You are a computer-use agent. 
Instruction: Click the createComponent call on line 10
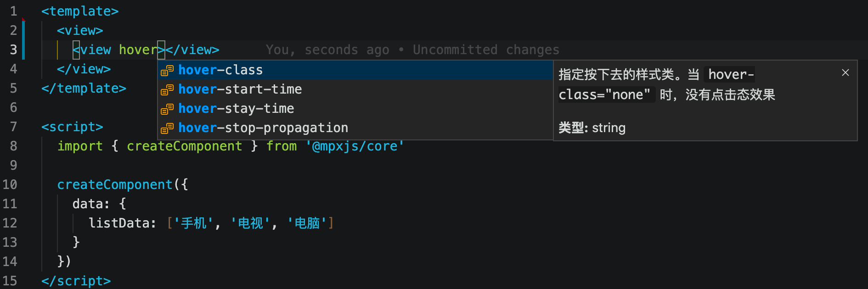click(x=115, y=184)
